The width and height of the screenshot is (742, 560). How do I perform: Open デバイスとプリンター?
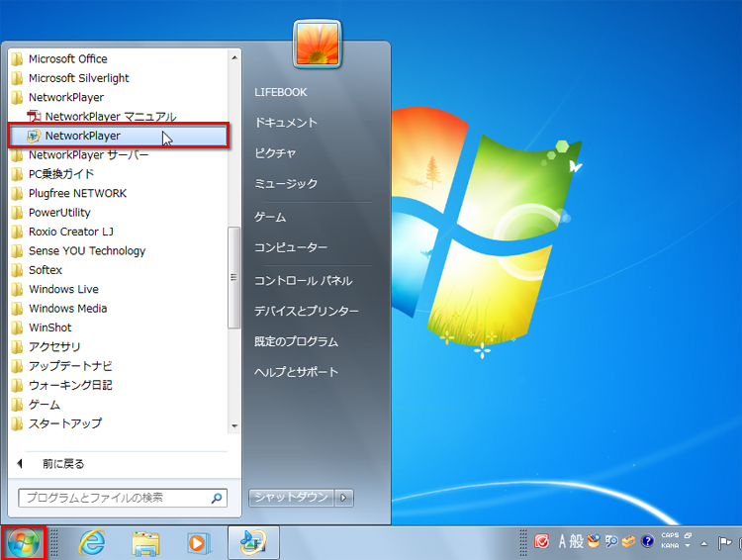306,311
